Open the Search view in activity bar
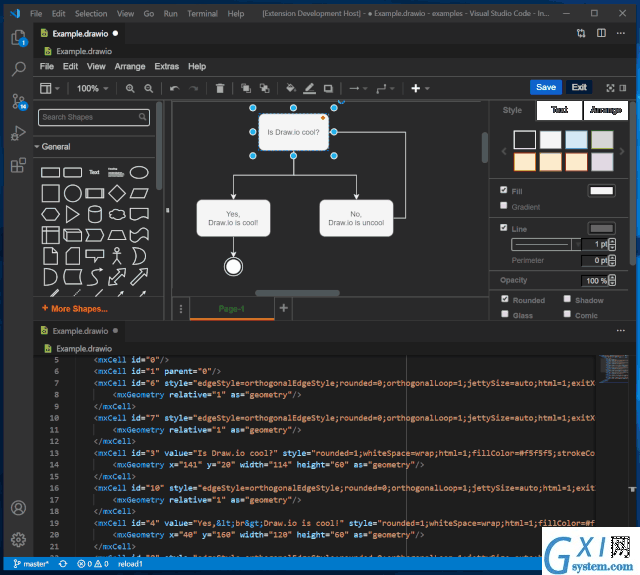 pyautogui.click(x=18, y=69)
